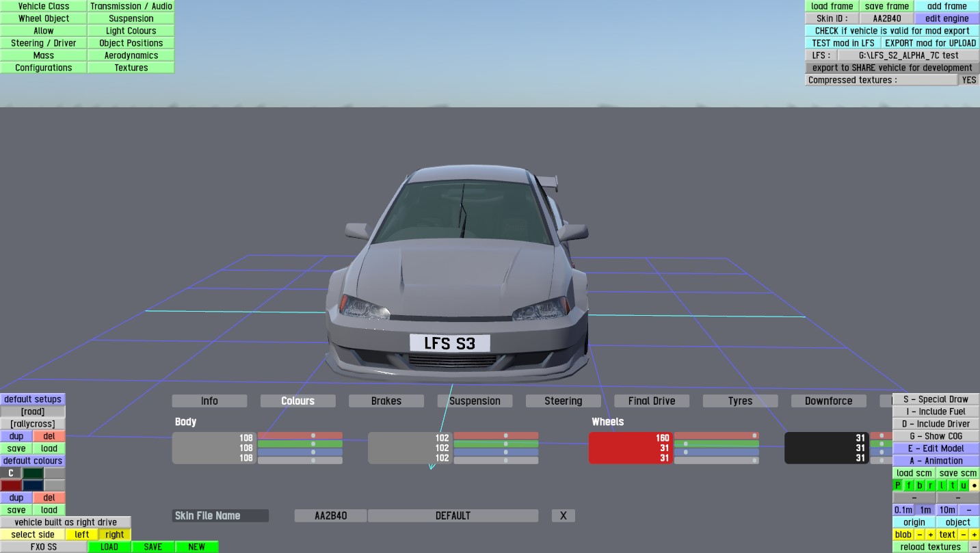Viewport: 980px width, 553px height.
Task: Click the add frame button
Action: pyautogui.click(x=947, y=6)
